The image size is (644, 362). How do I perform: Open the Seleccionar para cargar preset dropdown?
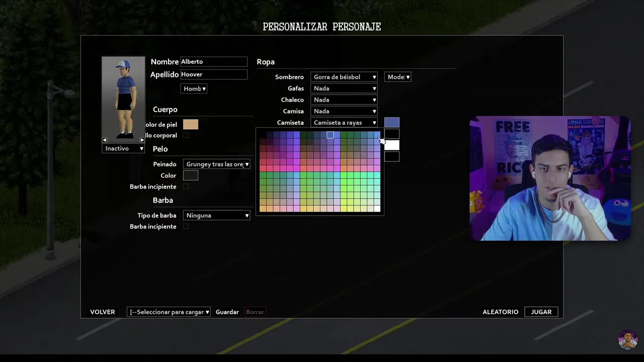169,312
